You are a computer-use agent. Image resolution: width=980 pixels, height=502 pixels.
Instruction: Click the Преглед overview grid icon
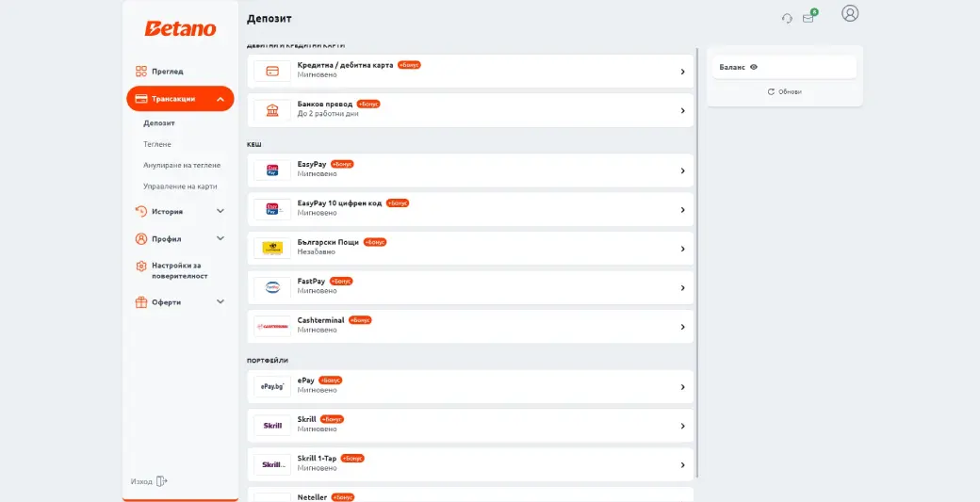pos(141,72)
